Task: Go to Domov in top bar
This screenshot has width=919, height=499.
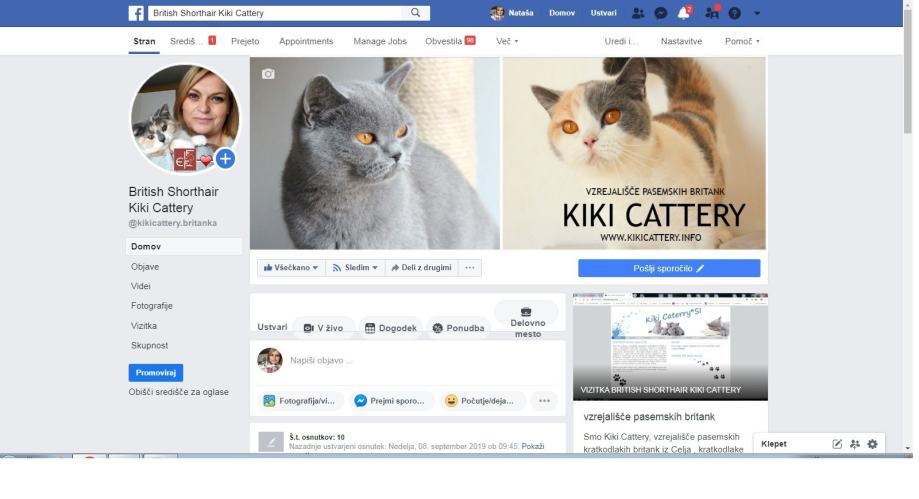Action: click(561, 13)
